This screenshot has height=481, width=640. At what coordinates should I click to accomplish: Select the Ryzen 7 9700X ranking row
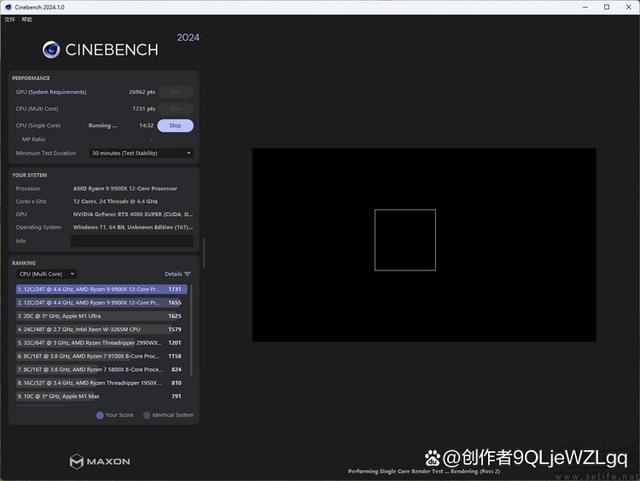(102, 356)
